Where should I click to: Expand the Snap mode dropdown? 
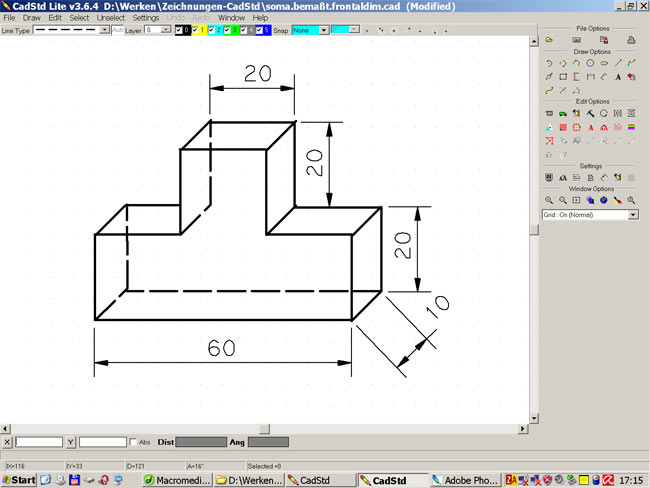(325, 30)
